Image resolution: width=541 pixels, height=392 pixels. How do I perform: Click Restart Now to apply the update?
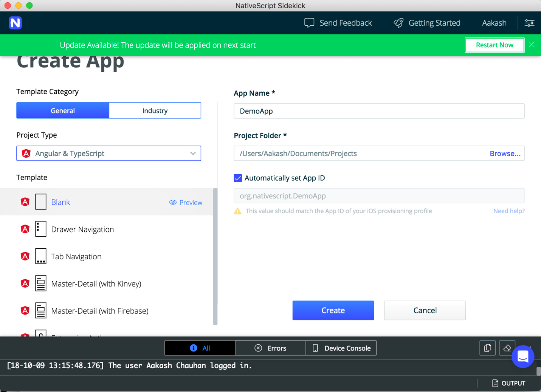[494, 45]
